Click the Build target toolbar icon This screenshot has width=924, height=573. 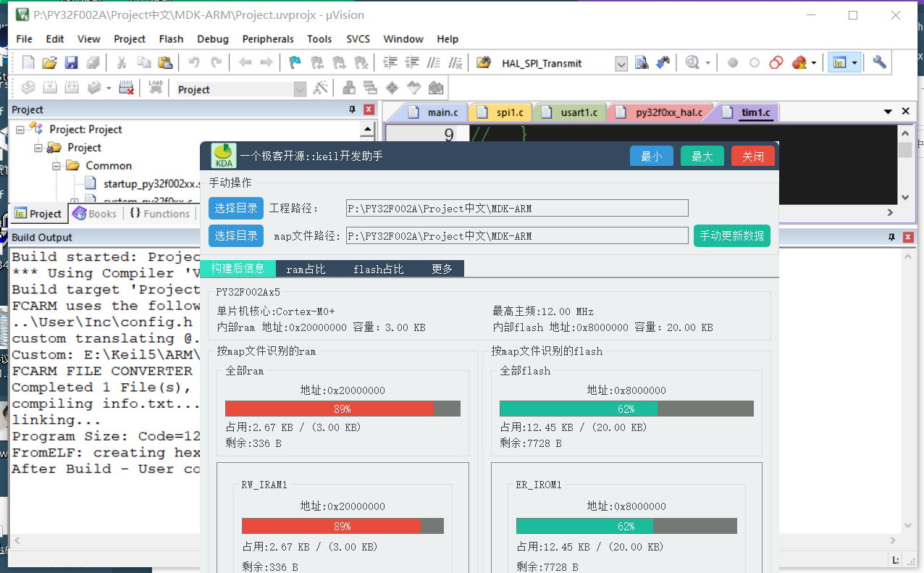[x=49, y=88]
